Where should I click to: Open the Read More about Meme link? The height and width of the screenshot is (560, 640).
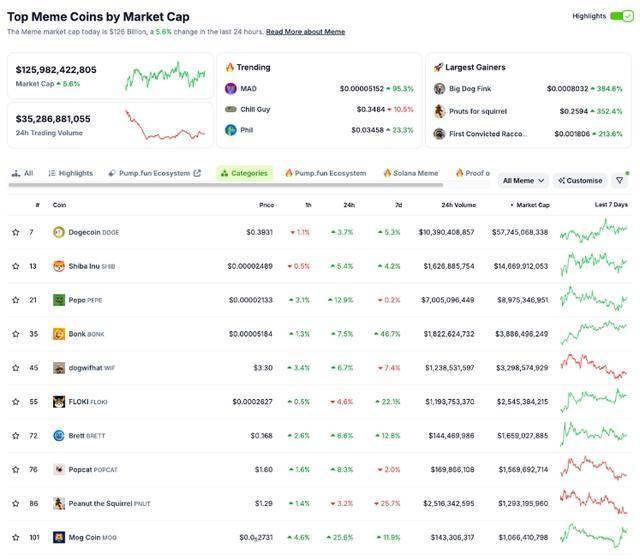pos(305,32)
